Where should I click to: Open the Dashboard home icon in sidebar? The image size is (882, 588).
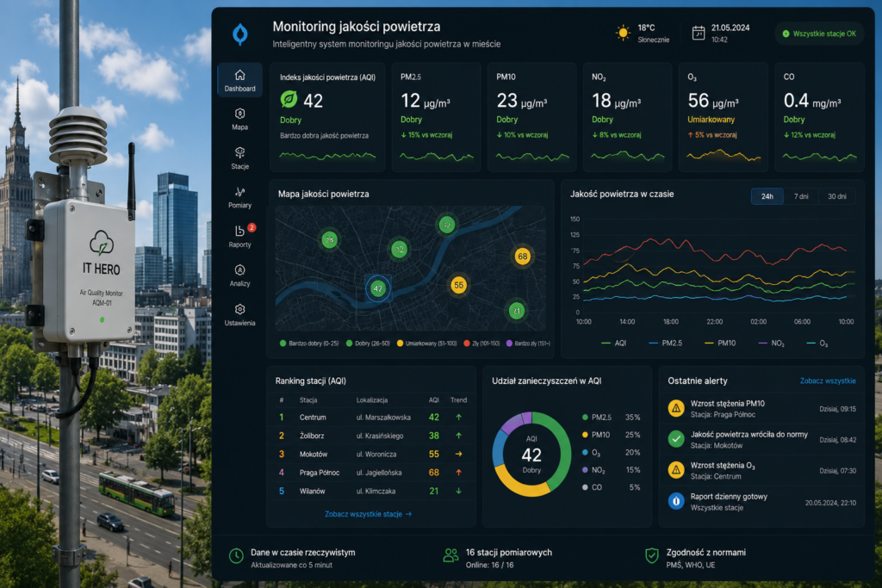(239, 75)
